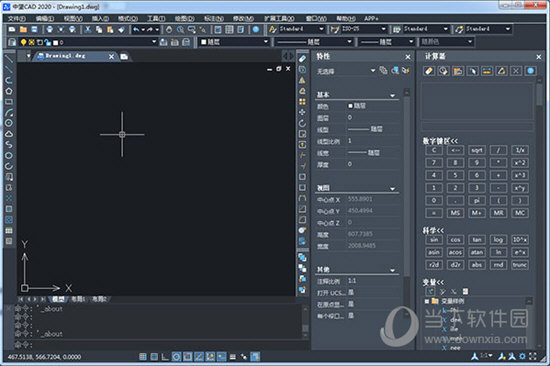Viewport: 550px width, 366px height.
Task: Toggle Ortho mode in status bar
Action: coord(165,357)
